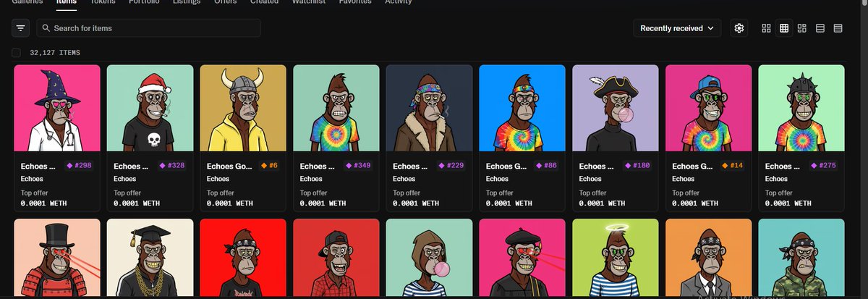Open the filter panel icon beside search
Viewport: 868px width, 299px height.
pos(21,28)
